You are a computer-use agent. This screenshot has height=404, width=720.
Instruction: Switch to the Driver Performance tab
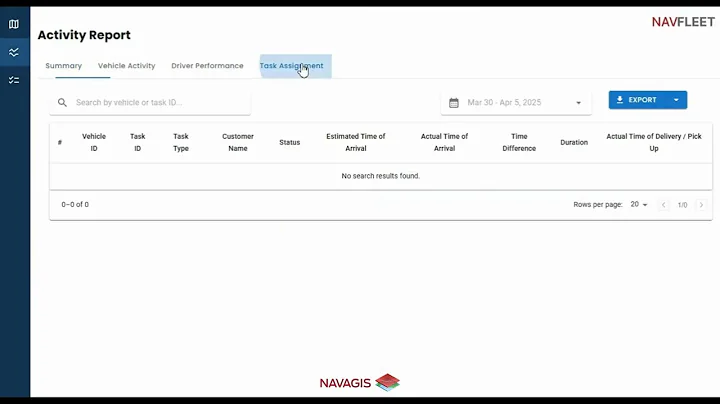(x=207, y=66)
